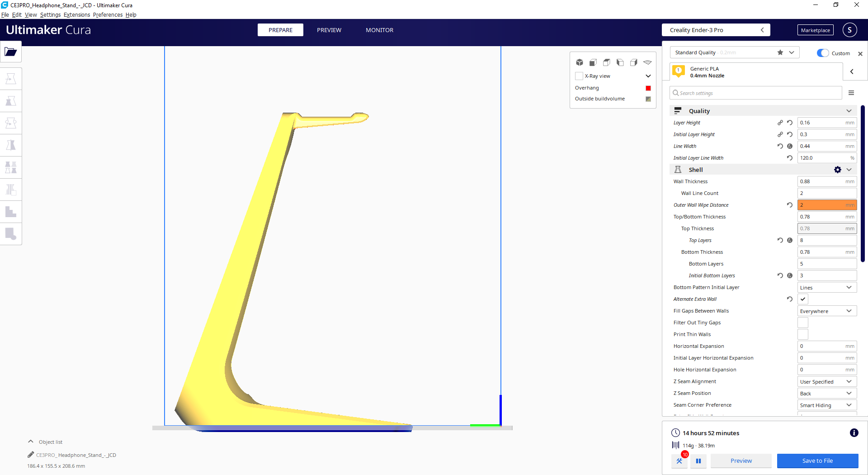
Task: Click the stair-step shaped tool icon
Action: (11, 212)
